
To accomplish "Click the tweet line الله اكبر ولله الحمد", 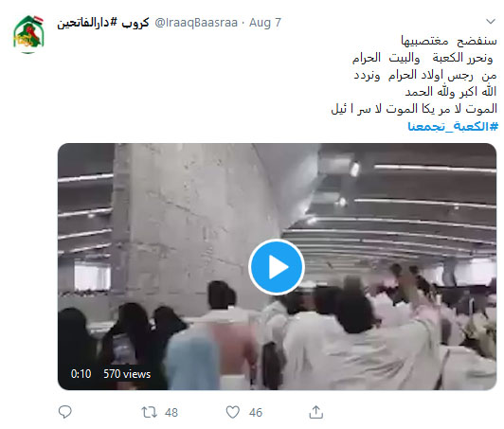I will tap(451, 92).
